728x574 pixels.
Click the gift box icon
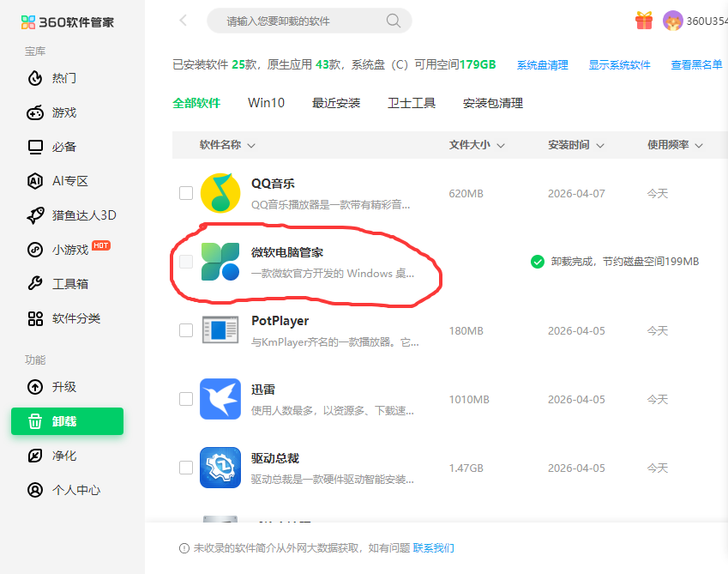tap(644, 21)
